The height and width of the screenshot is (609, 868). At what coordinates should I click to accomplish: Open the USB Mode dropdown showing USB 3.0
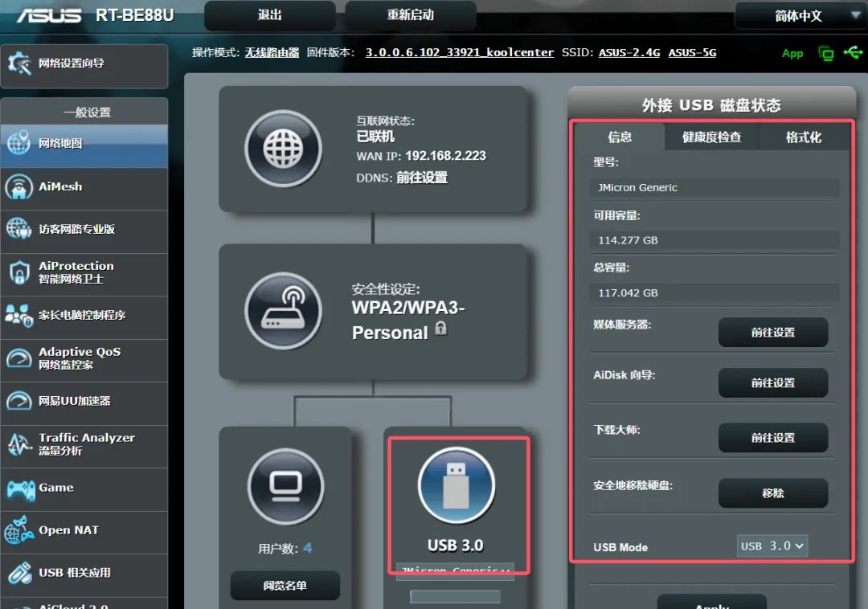pyautogui.click(x=772, y=546)
